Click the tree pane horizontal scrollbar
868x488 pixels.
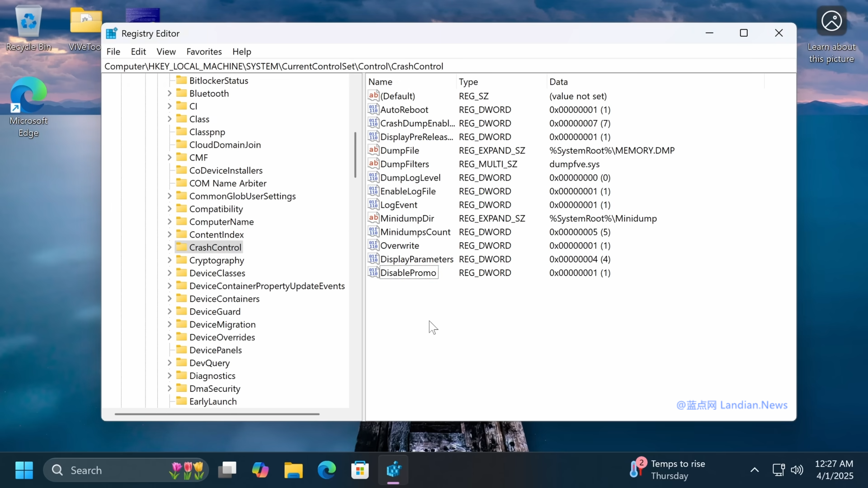click(217, 414)
